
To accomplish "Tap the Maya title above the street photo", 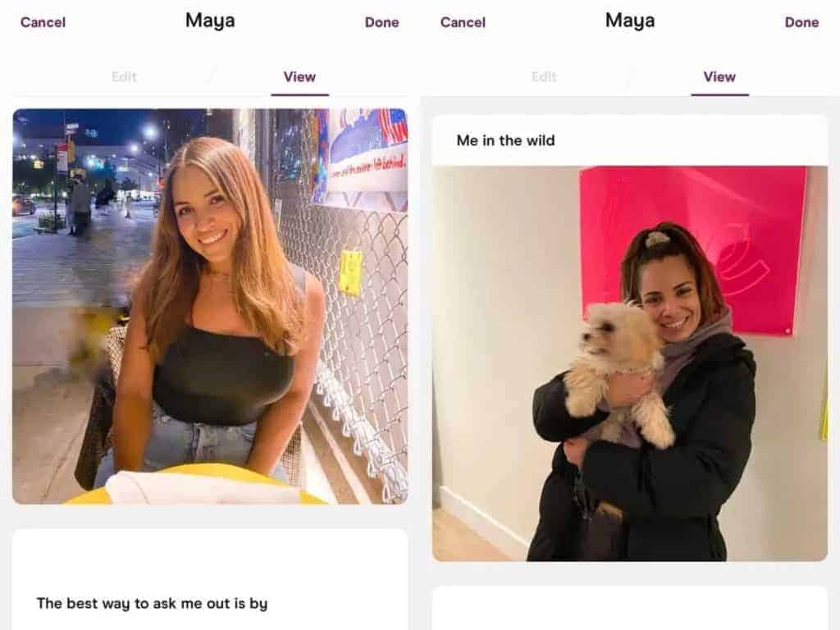I will click(x=210, y=21).
